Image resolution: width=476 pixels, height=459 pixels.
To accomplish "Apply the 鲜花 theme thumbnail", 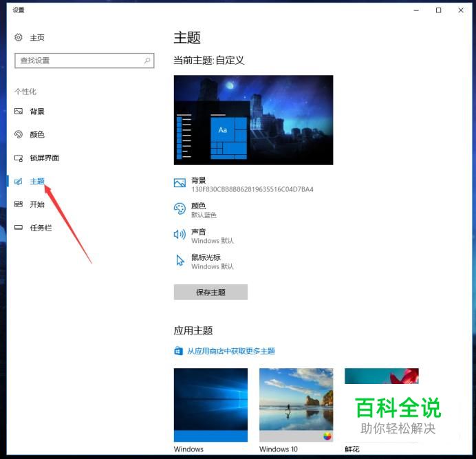I will pyautogui.click(x=382, y=405).
